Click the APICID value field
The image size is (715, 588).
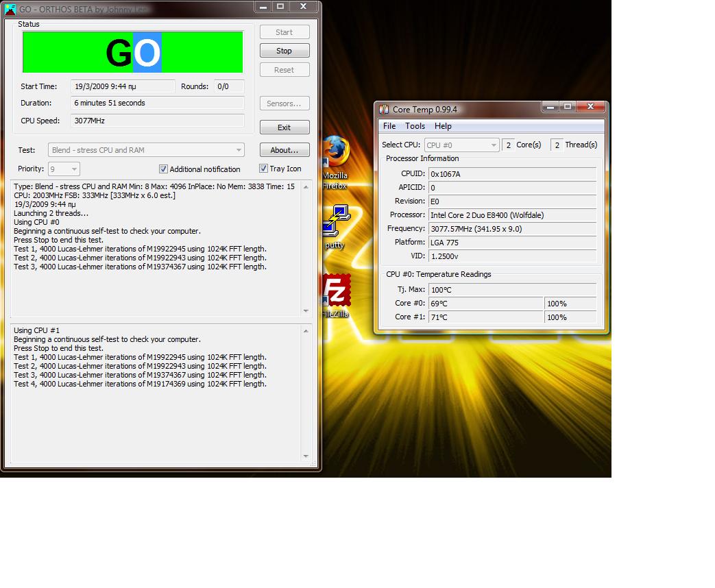click(x=513, y=187)
